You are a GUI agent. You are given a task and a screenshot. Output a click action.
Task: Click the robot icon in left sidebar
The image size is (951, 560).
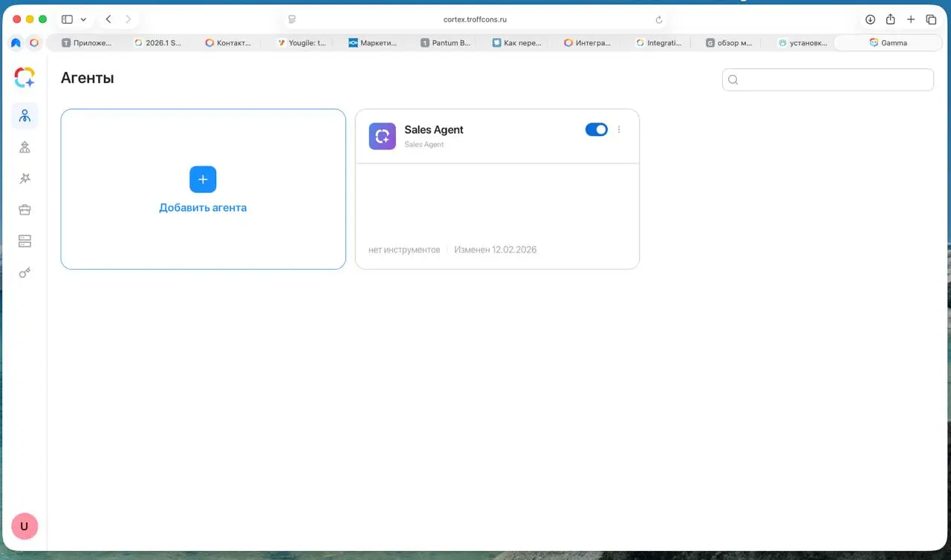(25, 147)
